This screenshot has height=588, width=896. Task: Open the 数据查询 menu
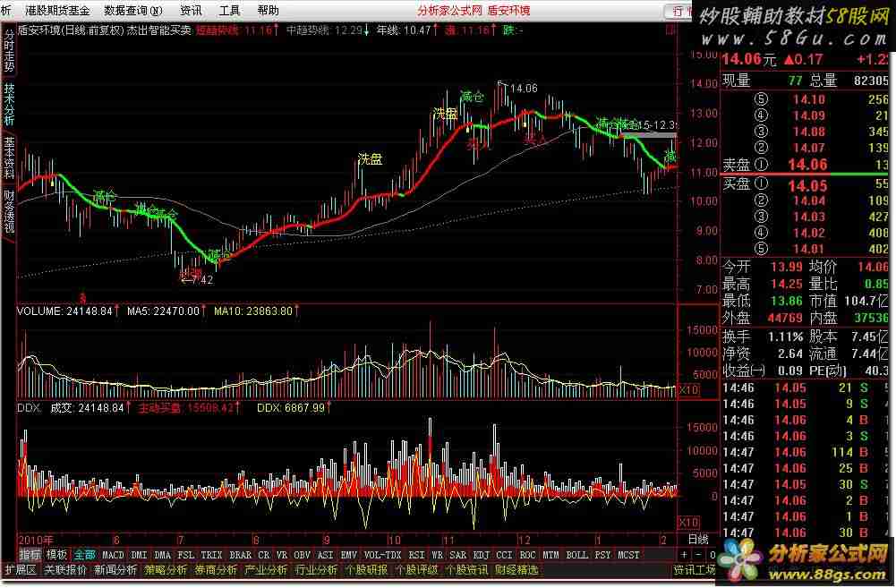click(x=133, y=11)
